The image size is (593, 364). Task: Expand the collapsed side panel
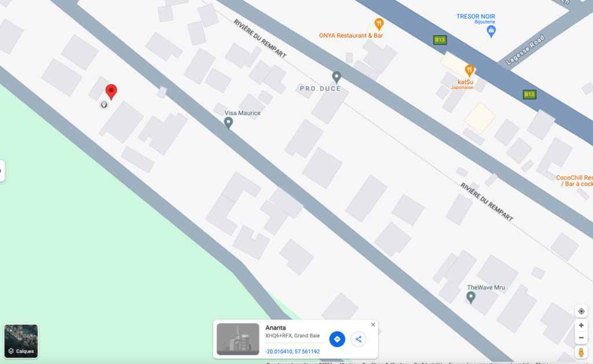(2, 171)
